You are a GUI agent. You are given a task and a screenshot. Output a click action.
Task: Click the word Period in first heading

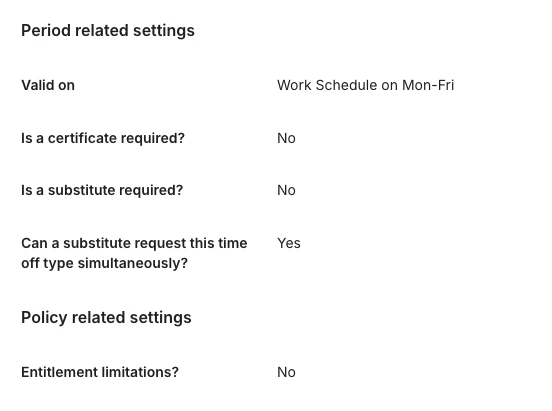click(x=46, y=31)
